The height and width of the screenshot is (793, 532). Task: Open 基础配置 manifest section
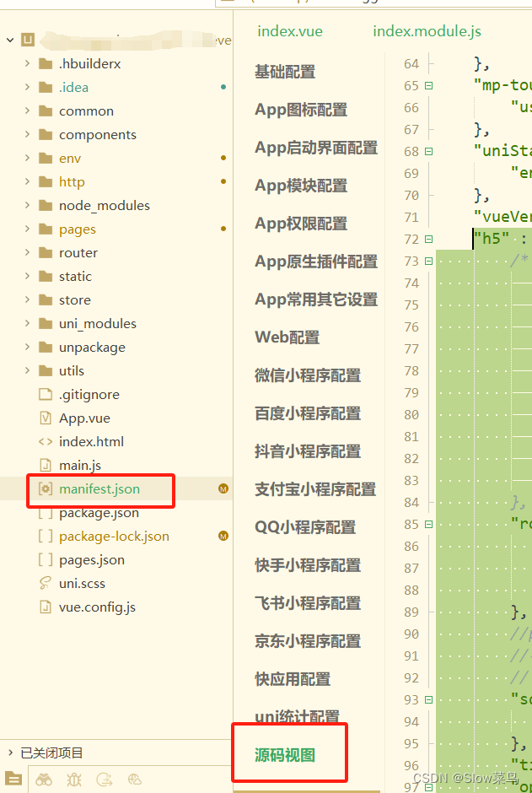(x=285, y=72)
